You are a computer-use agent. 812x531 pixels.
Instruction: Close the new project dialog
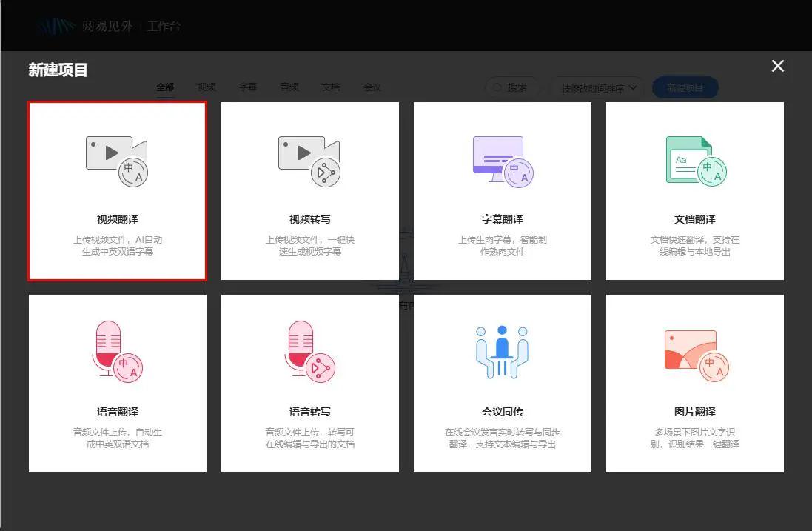pos(777,66)
